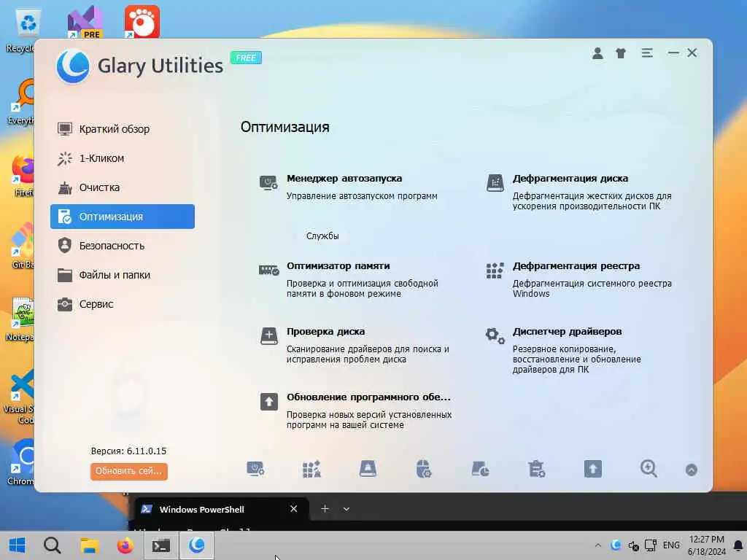Click the ENG language indicator
747x560 pixels.
point(671,545)
